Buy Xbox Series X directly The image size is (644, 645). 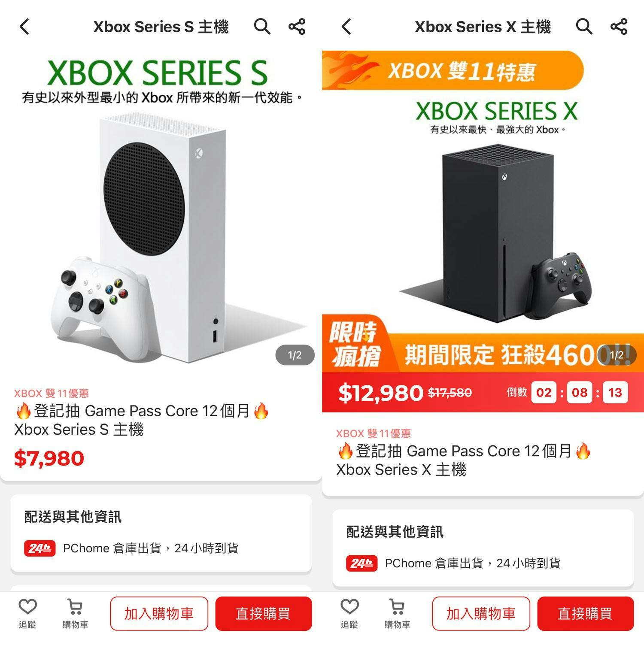coord(585,614)
